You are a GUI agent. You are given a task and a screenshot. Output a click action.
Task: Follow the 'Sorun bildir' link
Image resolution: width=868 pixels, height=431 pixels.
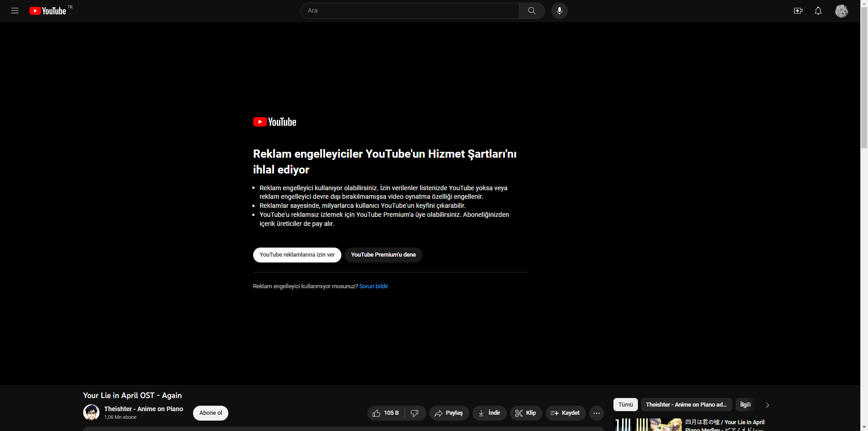click(x=374, y=286)
